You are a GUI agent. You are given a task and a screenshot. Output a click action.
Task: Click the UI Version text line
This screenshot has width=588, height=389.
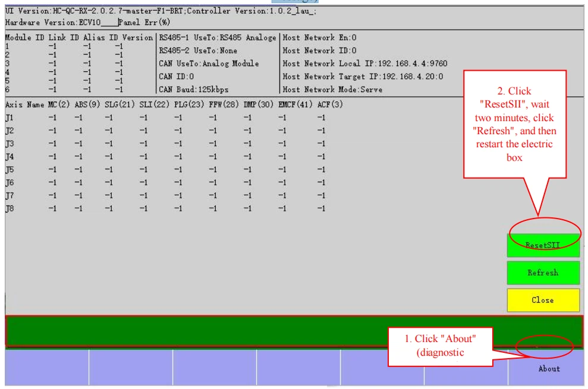click(x=161, y=11)
